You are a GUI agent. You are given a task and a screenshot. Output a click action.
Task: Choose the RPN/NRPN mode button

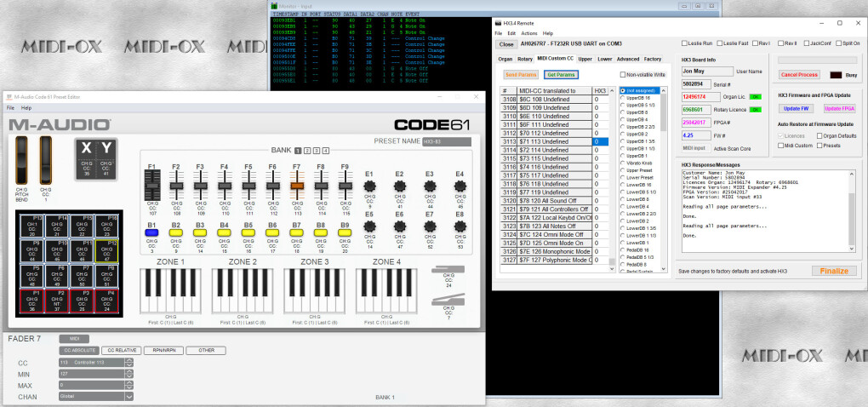(x=164, y=351)
